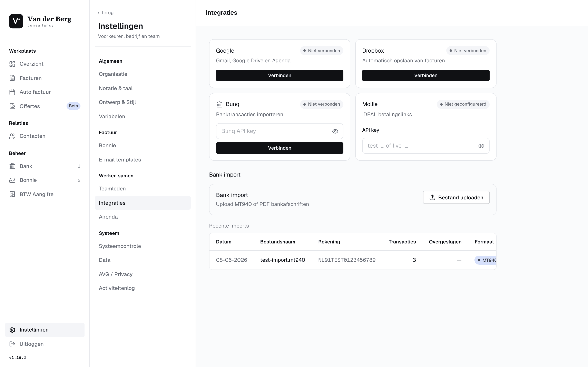
Task: Open the Bank building icon in Beheer
Action: pos(12,166)
